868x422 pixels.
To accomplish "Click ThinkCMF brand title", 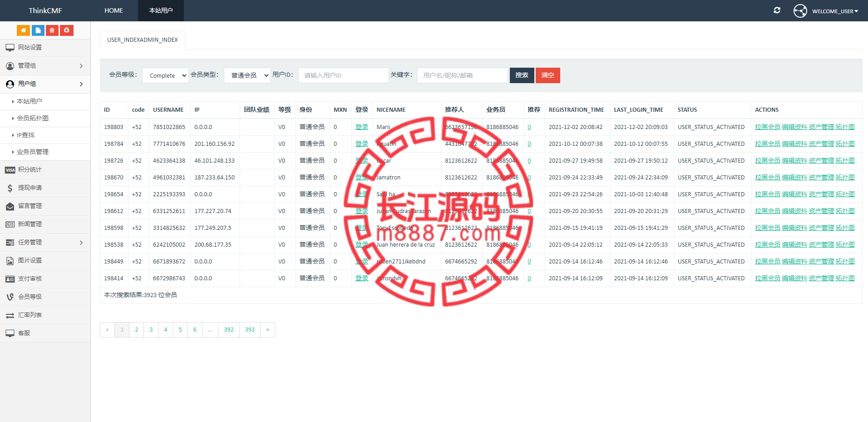I will 45,10.
